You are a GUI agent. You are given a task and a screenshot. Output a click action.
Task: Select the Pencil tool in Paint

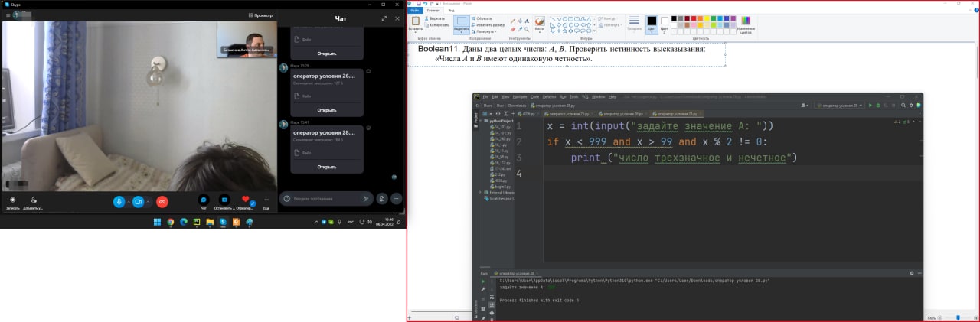[513, 21]
